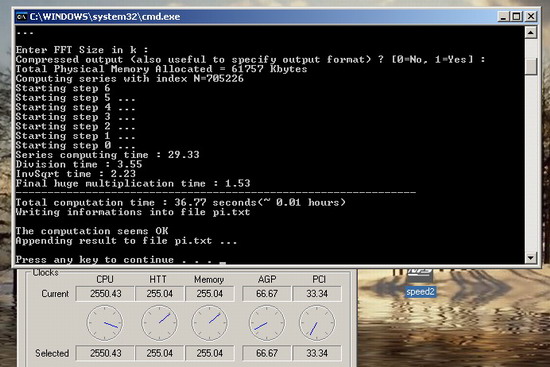Minimize the cmd.exe window
Viewport: 550px width, 367px height.
(x=503, y=16)
